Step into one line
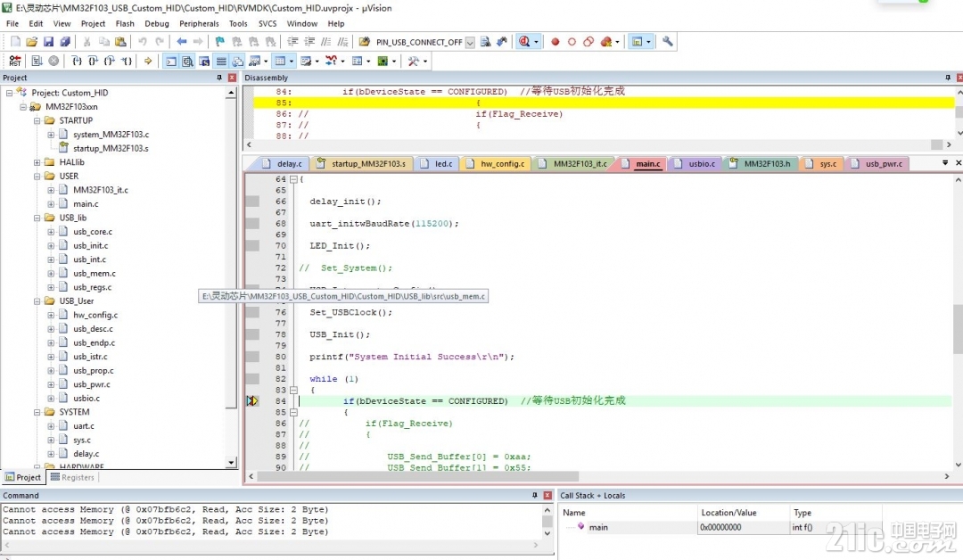963x560 pixels. coord(77,61)
